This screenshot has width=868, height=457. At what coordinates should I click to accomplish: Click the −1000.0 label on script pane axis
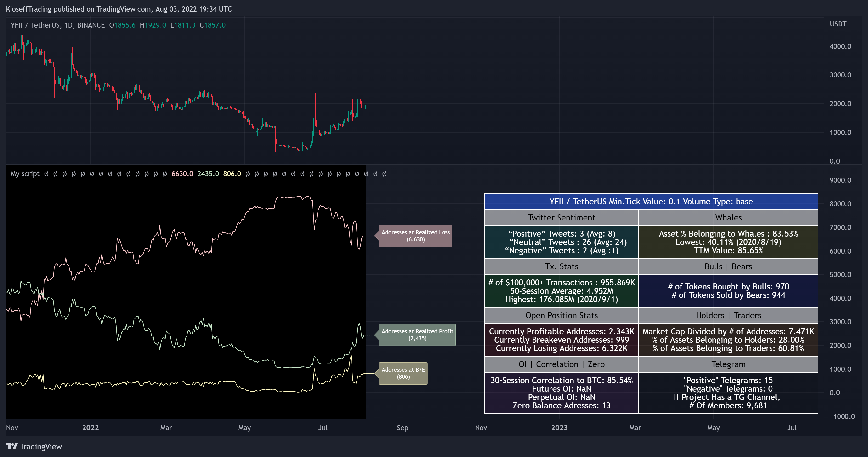coord(842,417)
